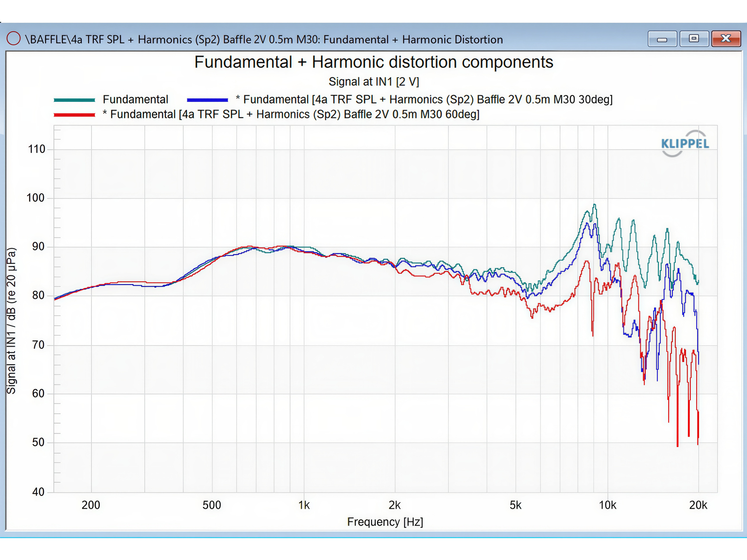Screen dimensions: 747x560
Task: Close the Harmonic Distortion chart window
Action: tap(726, 39)
